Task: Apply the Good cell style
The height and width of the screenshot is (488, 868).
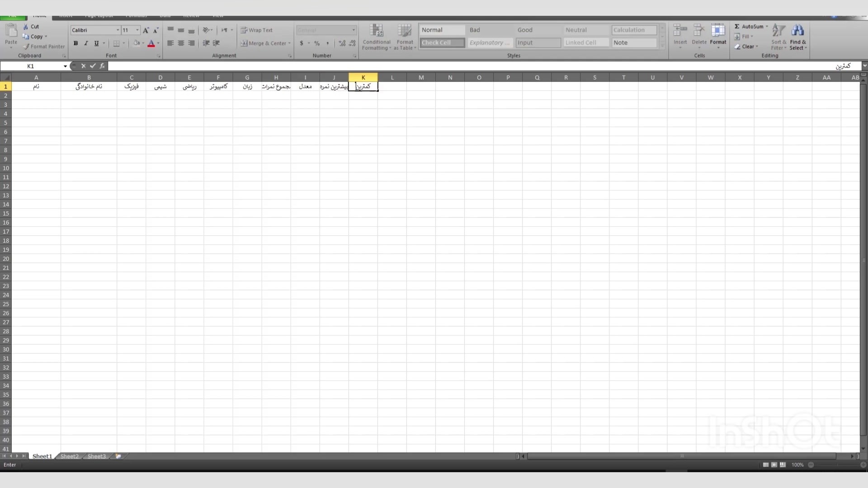Action: (538, 30)
